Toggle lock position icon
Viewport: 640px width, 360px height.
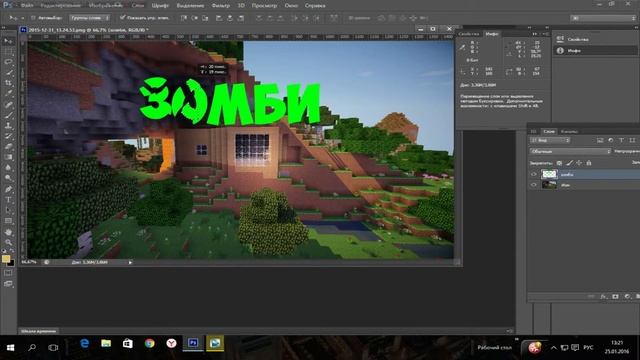coord(579,163)
